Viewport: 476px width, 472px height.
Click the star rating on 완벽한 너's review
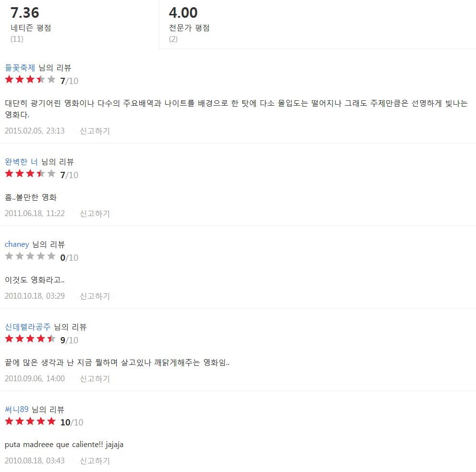[x=30, y=174]
